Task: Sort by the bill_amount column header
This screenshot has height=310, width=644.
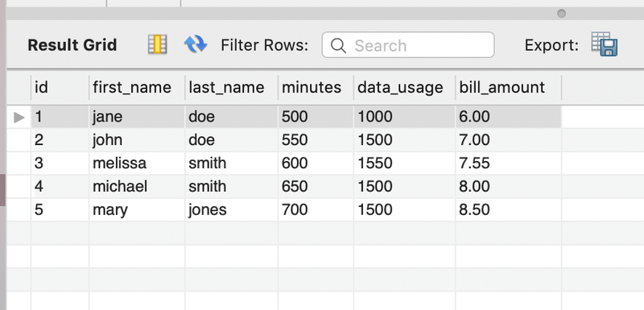Action: [509, 88]
